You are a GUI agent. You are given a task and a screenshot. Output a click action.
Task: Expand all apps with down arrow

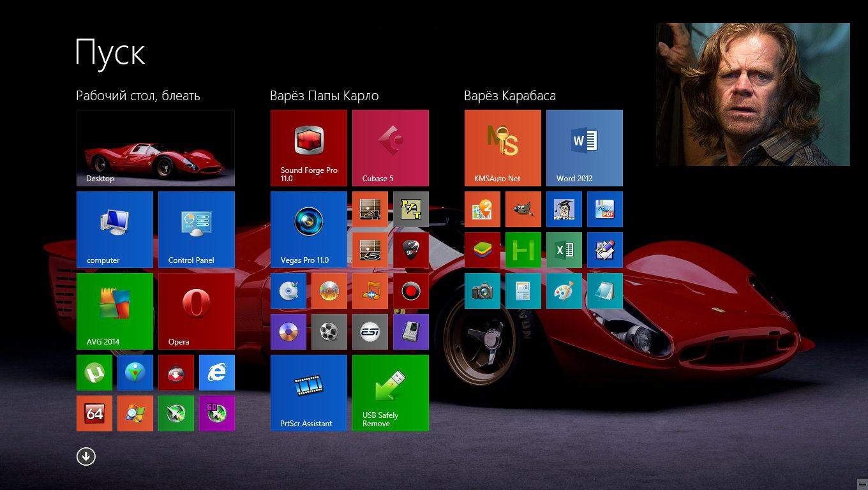(86, 456)
